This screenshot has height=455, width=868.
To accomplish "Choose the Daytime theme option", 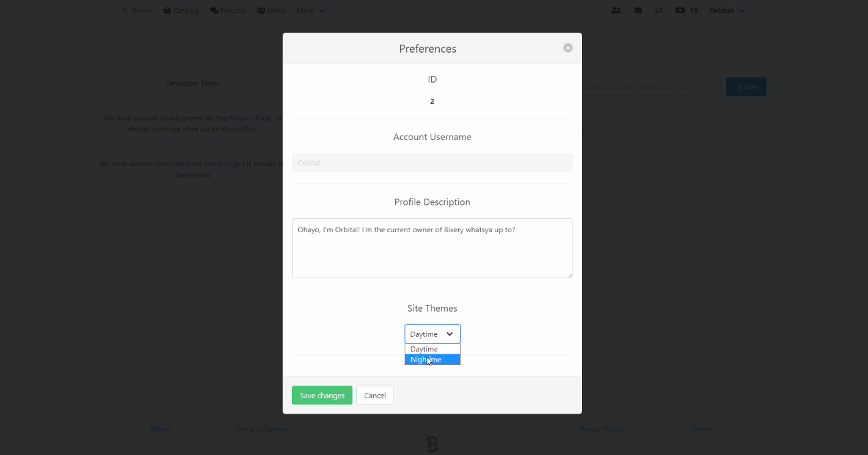I will click(432, 349).
